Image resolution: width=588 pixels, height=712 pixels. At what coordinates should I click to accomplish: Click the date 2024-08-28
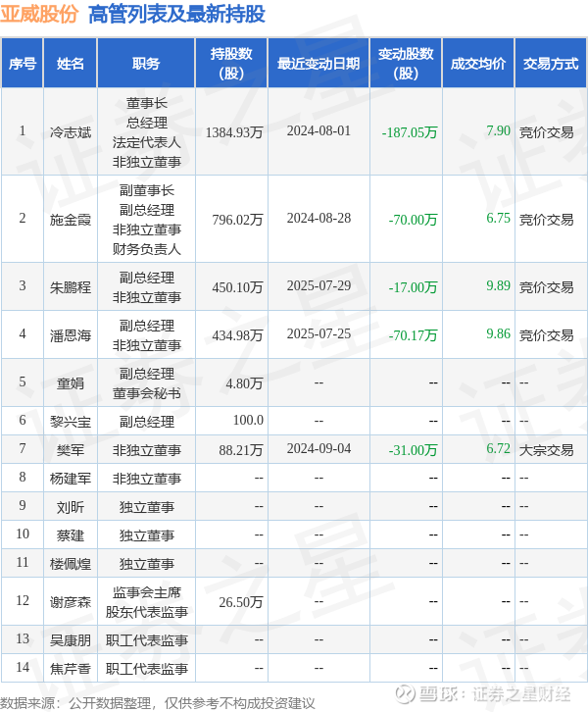(x=318, y=218)
